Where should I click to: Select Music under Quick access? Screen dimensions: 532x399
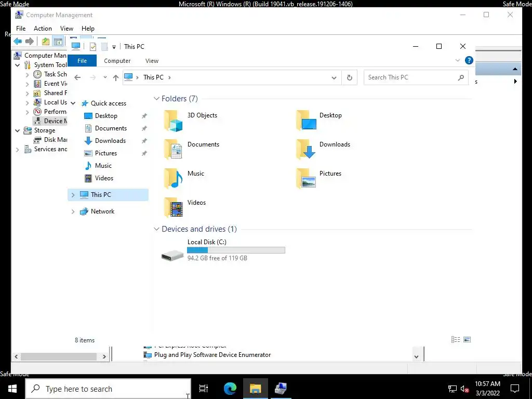(x=103, y=166)
